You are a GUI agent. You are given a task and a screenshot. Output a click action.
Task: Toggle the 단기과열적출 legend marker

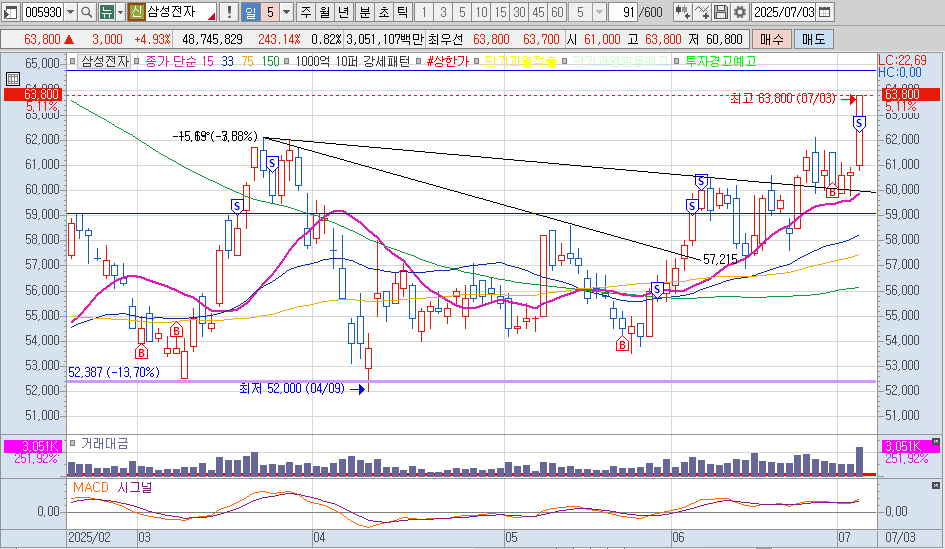tap(520, 61)
